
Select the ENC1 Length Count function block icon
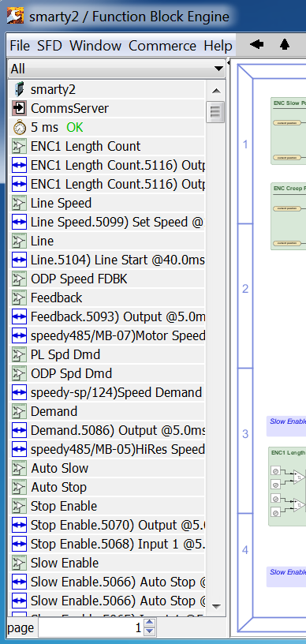click(x=19, y=146)
